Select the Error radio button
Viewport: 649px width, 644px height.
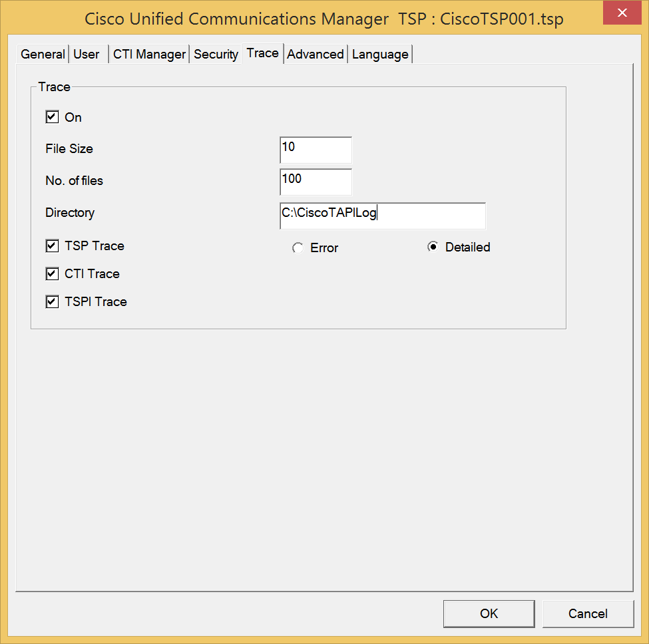click(x=298, y=247)
